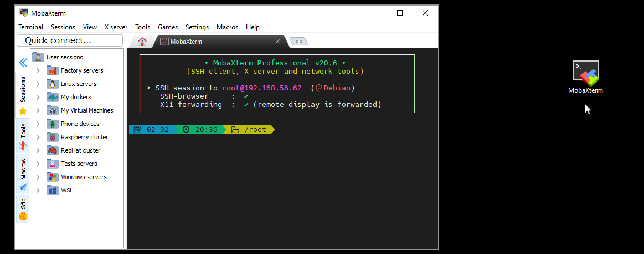Open the Help menu

[253, 27]
